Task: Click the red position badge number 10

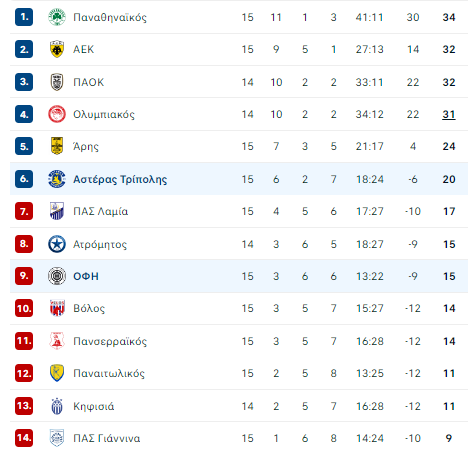Action: (x=24, y=308)
